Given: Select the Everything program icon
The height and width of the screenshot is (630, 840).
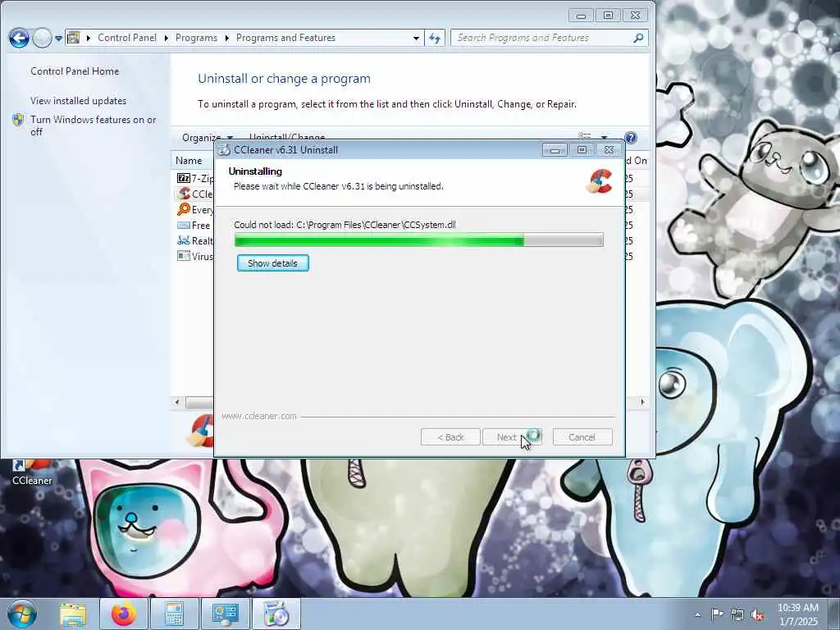Looking at the screenshot, I should click(x=183, y=209).
